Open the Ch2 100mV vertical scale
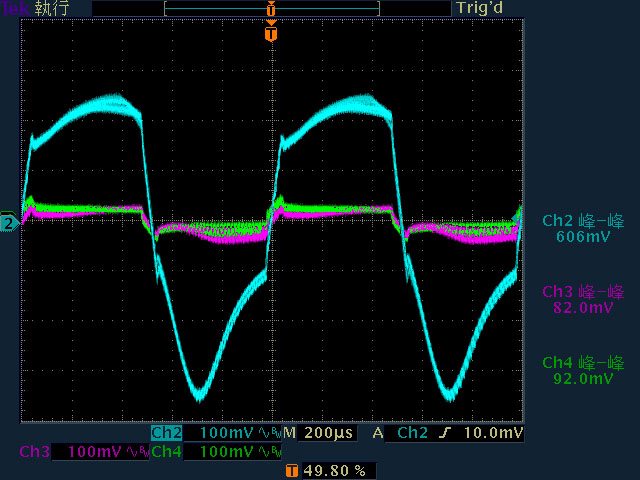The width and height of the screenshot is (640, 480). tap(227, 433)
